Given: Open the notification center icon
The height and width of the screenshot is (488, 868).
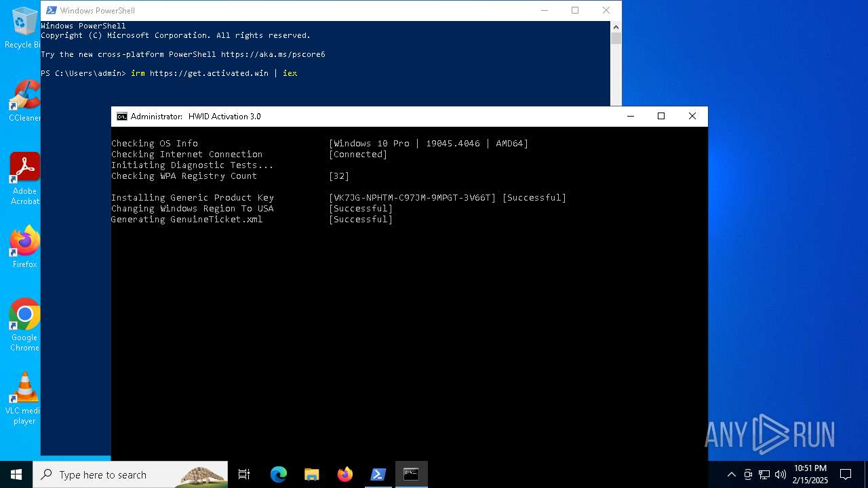Looking at the screenshot, I should tap(846, 474).
